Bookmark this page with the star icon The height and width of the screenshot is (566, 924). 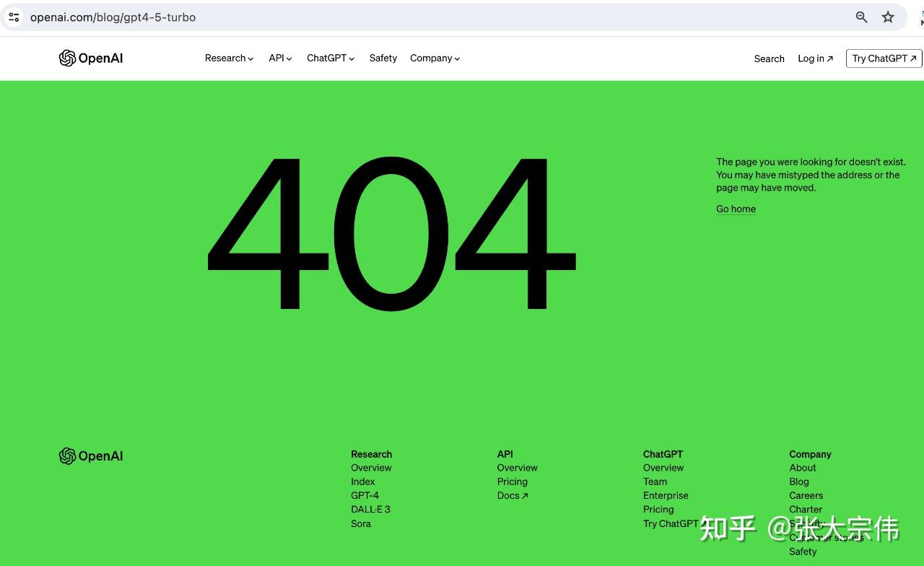[x=888, y=17]
